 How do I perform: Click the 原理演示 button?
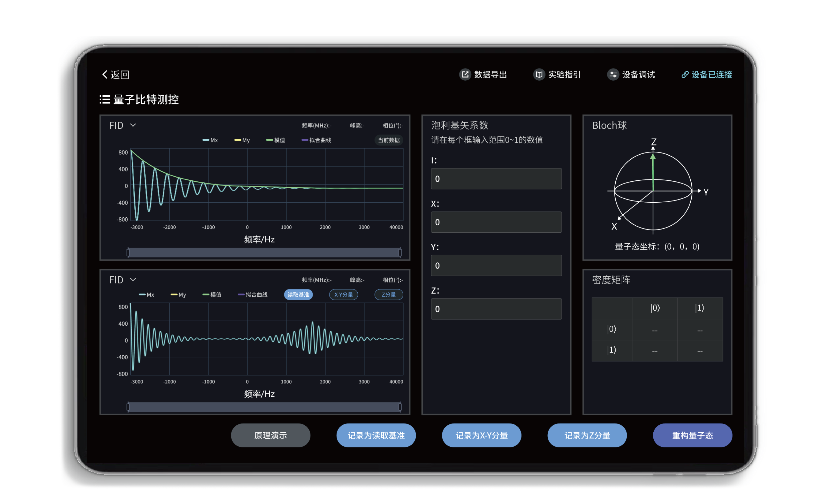point(270,435)
